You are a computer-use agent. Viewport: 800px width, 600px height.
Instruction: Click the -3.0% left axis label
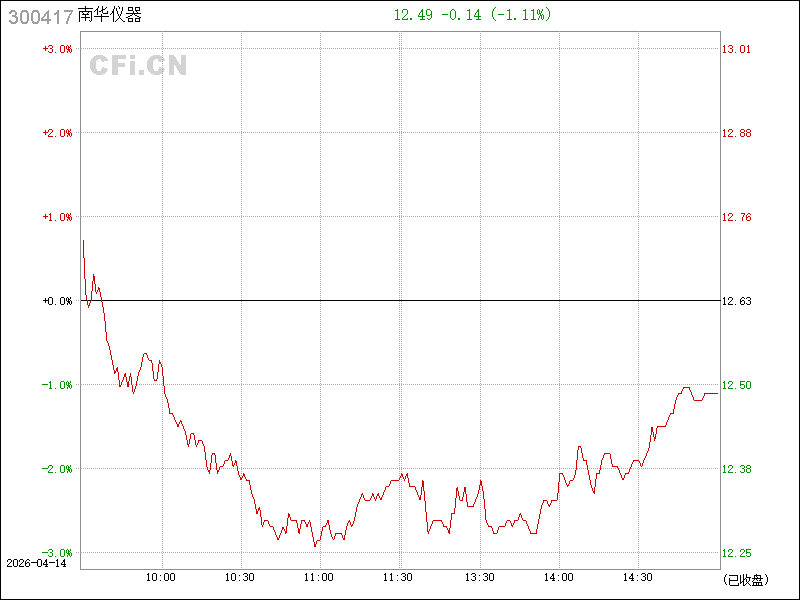(56, 553)
